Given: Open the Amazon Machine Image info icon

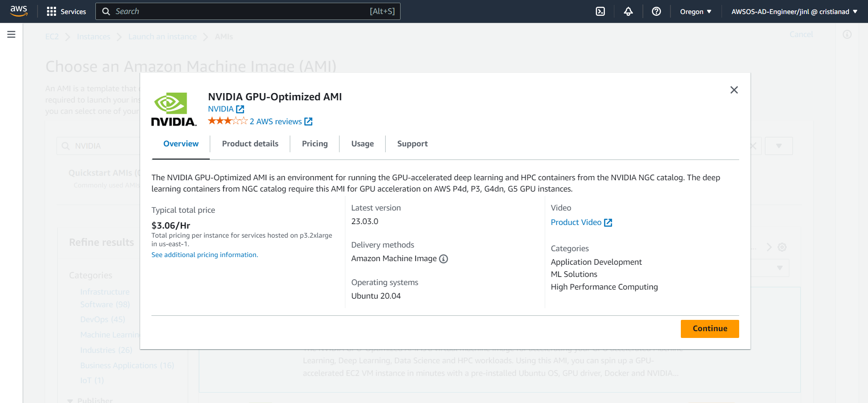Looking at the screenshot, I should pos(443,259).
